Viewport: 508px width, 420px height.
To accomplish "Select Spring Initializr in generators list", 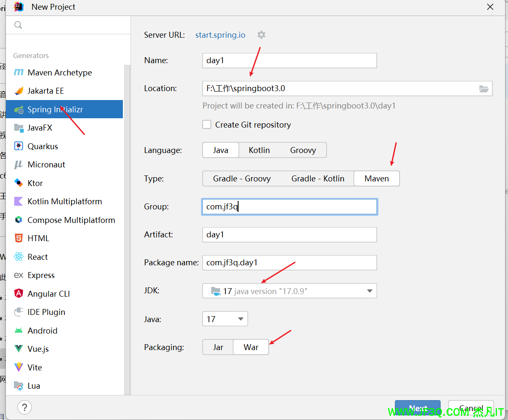I will point(55,109).
